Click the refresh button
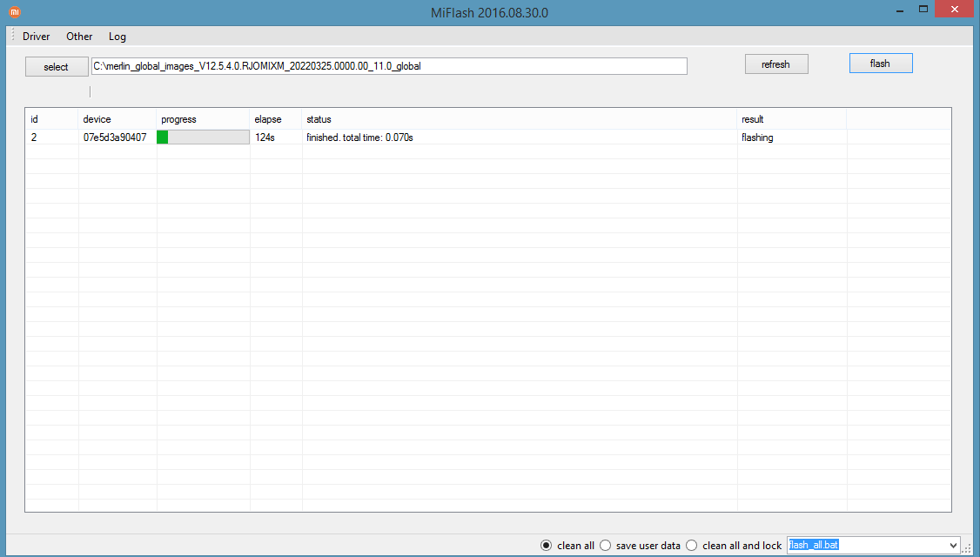Viewport: 980px width, 557px height. tap(776, 64)
